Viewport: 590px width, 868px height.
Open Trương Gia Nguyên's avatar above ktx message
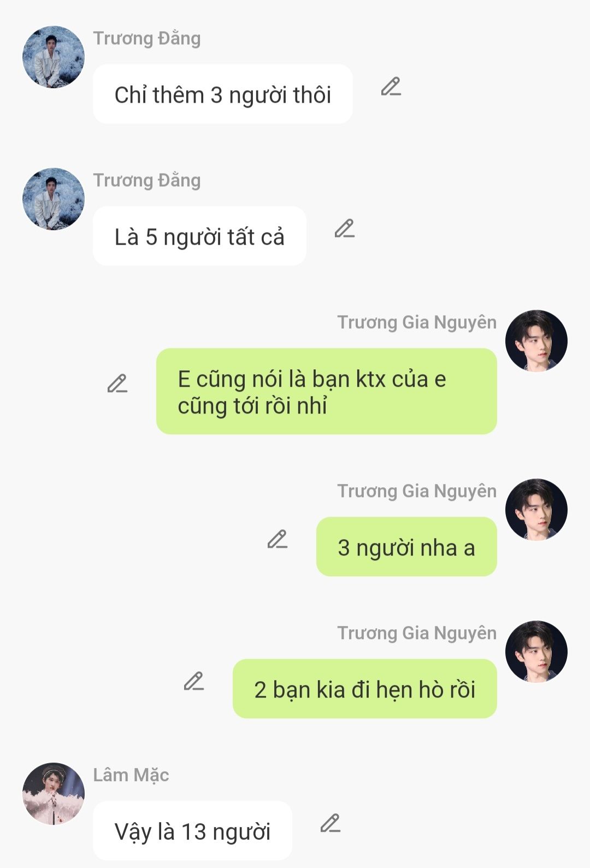[536, 341]
